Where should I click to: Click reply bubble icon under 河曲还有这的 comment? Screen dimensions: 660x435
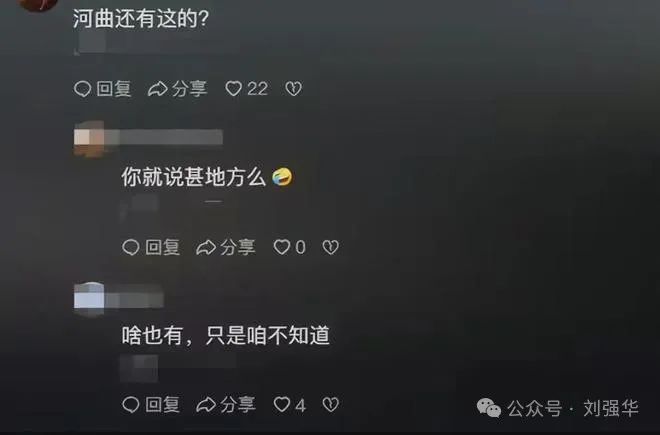tap(82, 89)
